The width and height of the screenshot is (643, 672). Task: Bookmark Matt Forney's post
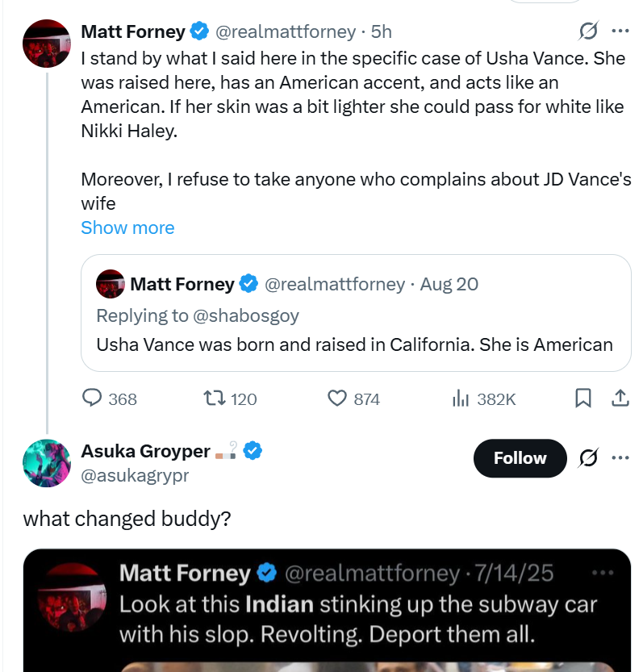(x=582, y=398)
